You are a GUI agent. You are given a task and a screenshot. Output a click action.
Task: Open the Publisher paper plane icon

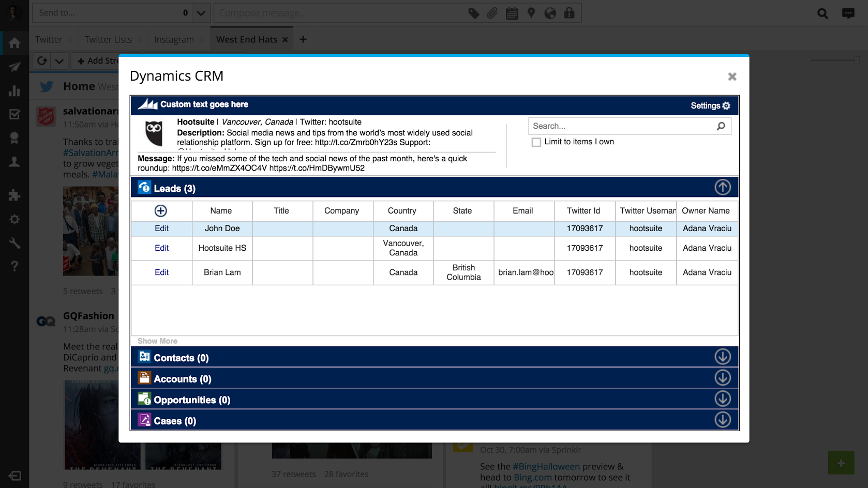click(x=14, y=67)
